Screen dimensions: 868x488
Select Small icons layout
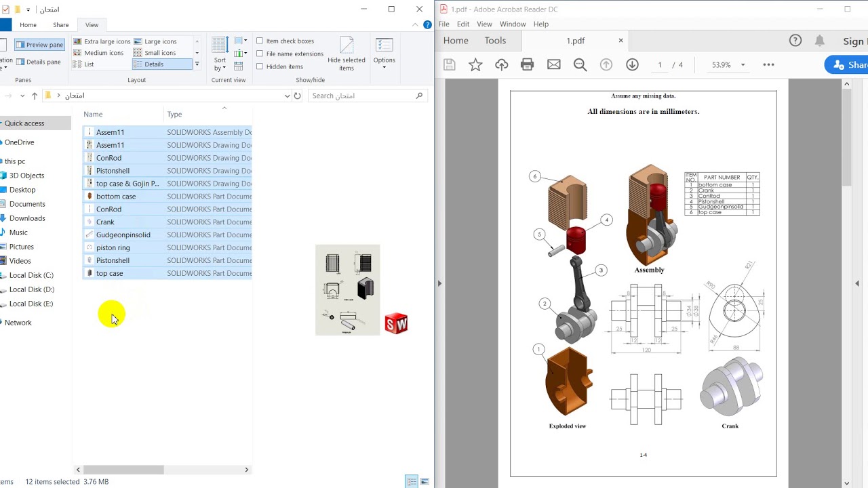coord(155,53)
